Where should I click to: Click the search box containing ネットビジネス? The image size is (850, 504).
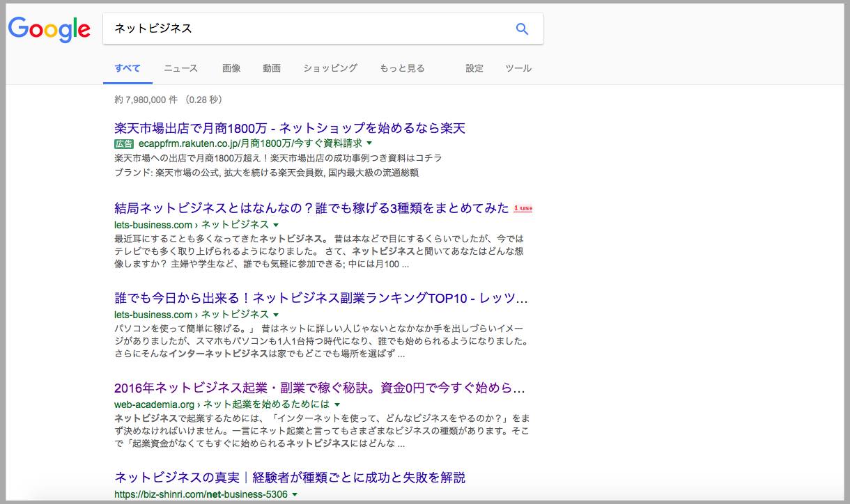coord(323,29)
